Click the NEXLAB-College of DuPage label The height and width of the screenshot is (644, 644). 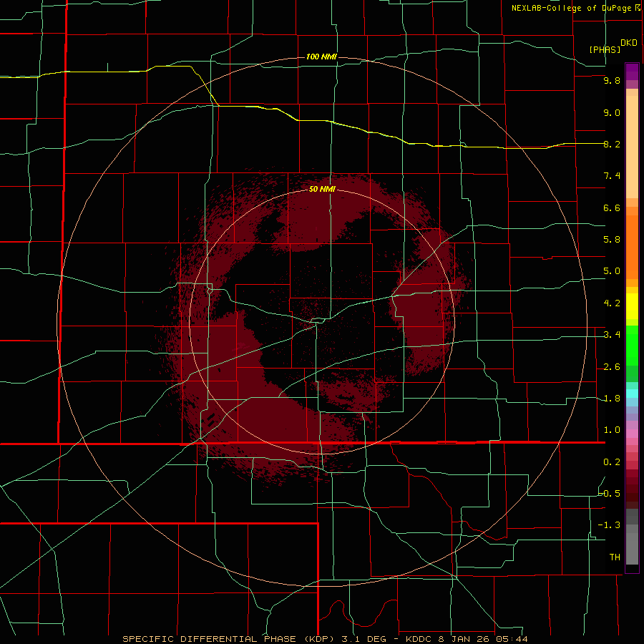(571, 8)
